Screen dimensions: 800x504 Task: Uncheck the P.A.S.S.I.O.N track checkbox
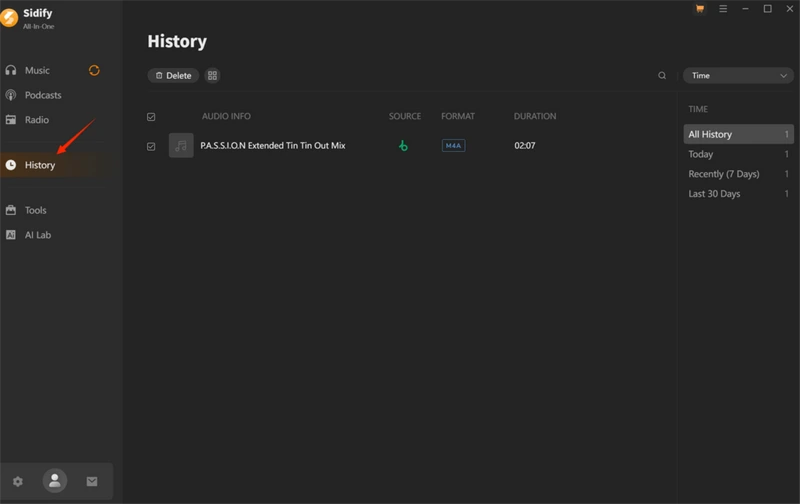pyautogui.click(x=151, y=146)
